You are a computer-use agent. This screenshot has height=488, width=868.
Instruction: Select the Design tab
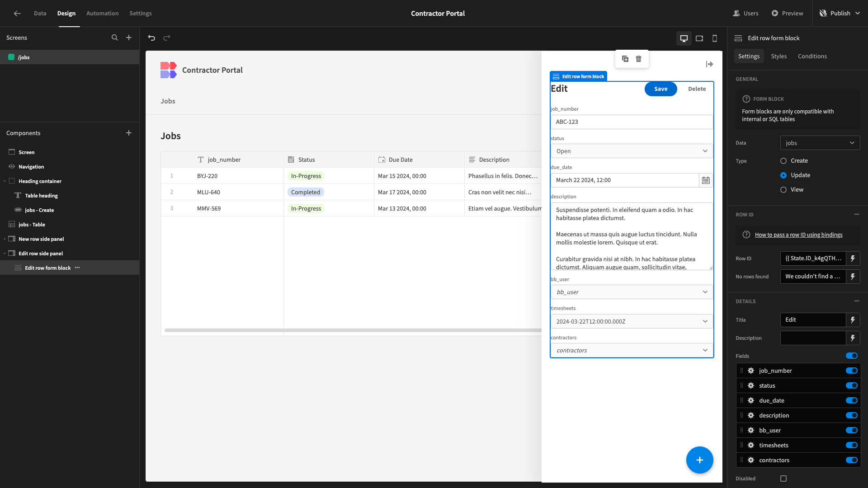(x=66, y=14)
